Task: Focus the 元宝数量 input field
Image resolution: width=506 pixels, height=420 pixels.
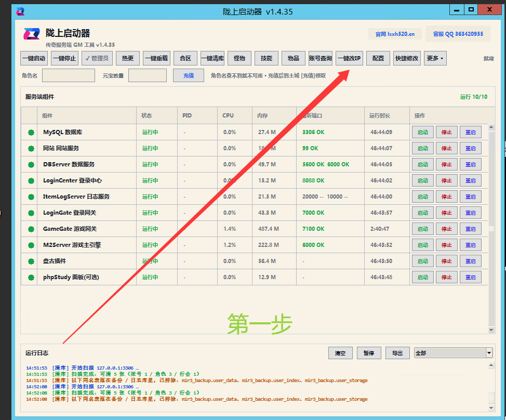Action: (148, 75)
